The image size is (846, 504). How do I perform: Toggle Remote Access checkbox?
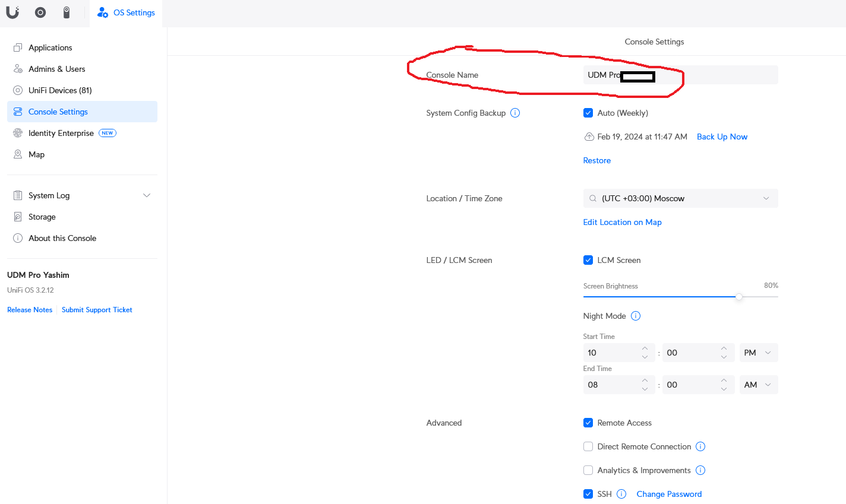(x=588, y=423)
